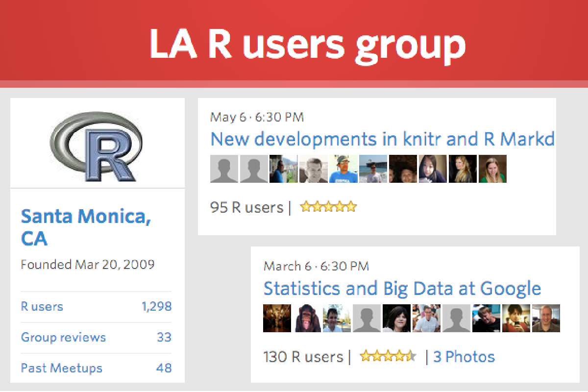The height and width of the screenshot is (392, 588).
Task: Open avatar of man standing on beach
Action: (x=373, y=169)
